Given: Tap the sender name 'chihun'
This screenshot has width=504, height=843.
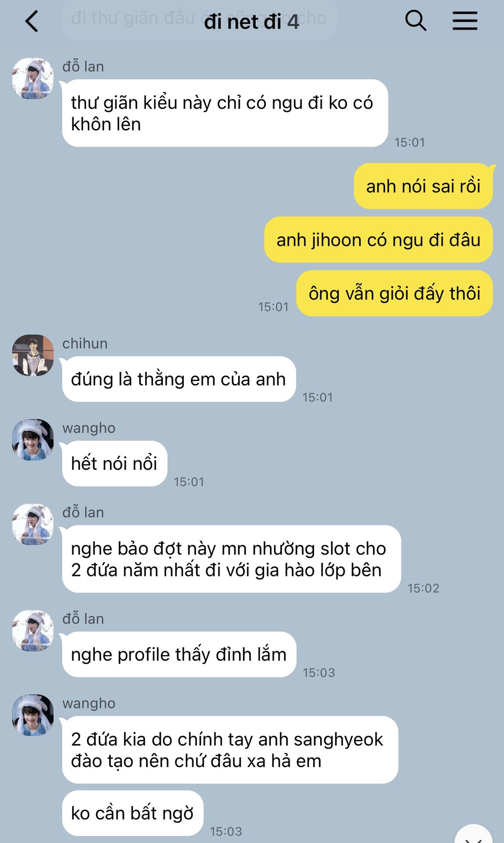Looking at the screenshot, I should 85,343.
